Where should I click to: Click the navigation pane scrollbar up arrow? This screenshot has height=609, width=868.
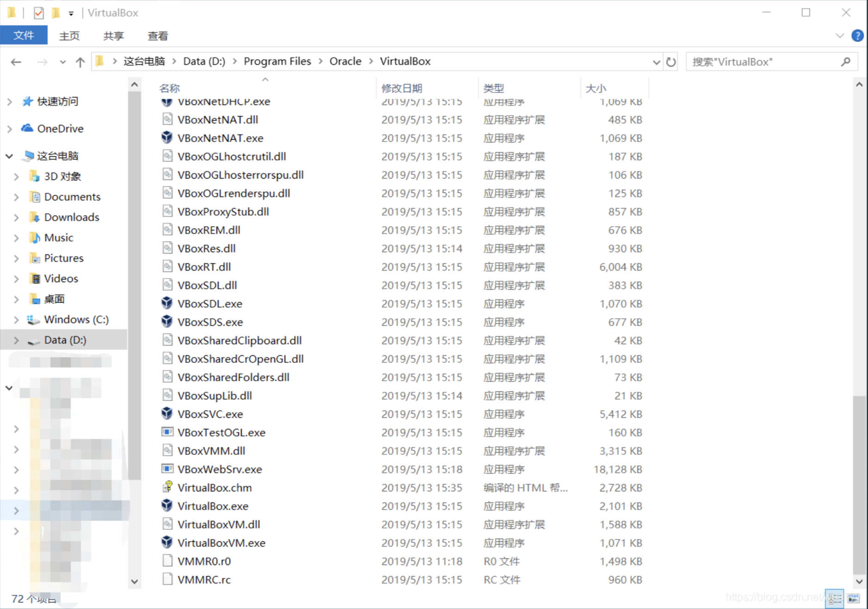click(x=134, y=85)
